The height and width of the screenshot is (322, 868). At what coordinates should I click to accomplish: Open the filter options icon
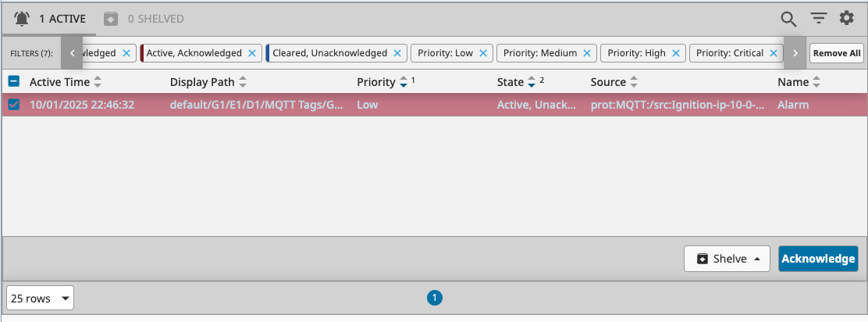(x=818, y=19)
